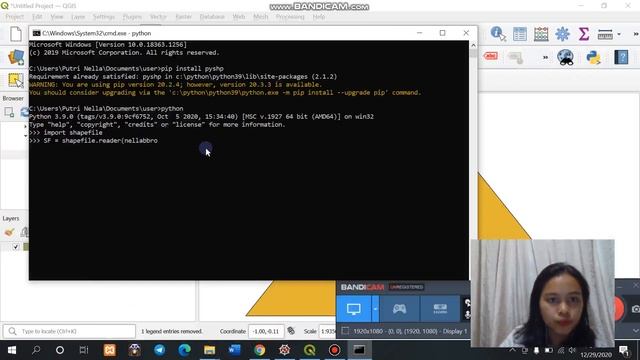This screenshot has width=640, height=360.
Task: Click the Type to locate search field
Action: point(69,331)
